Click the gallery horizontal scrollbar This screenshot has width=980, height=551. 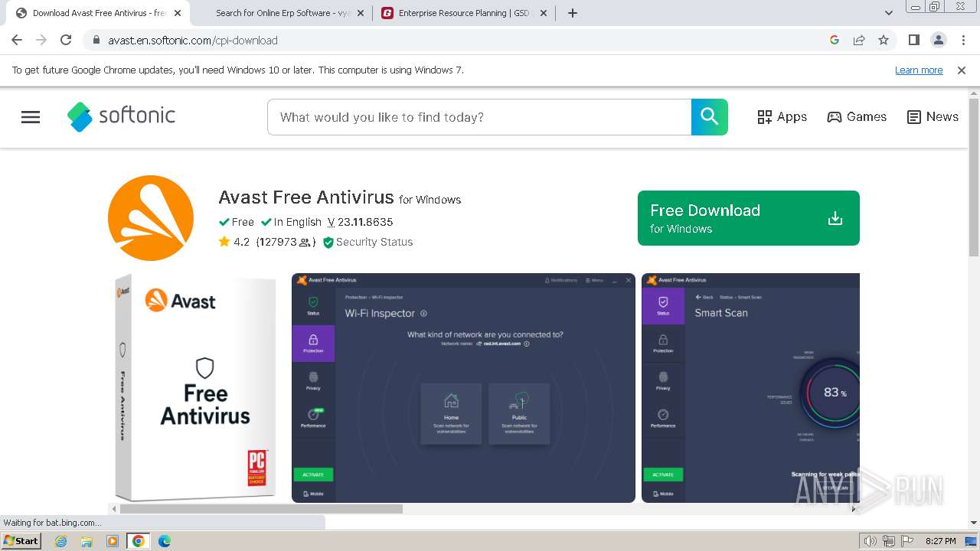(261, 509)
